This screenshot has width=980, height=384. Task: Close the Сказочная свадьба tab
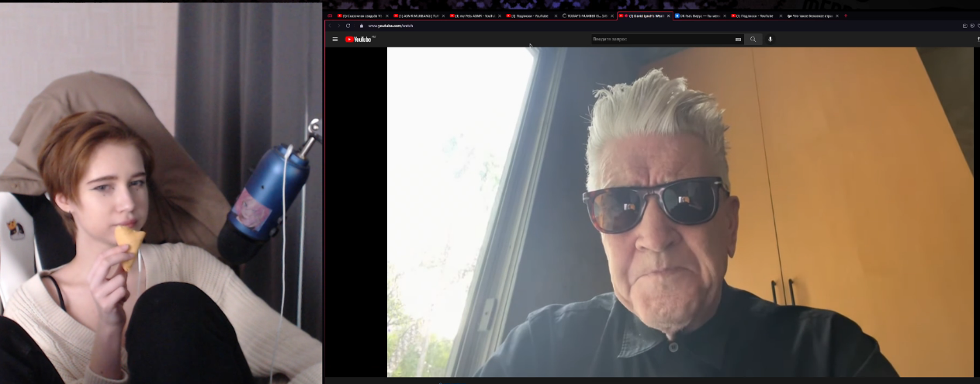[387, 16]
